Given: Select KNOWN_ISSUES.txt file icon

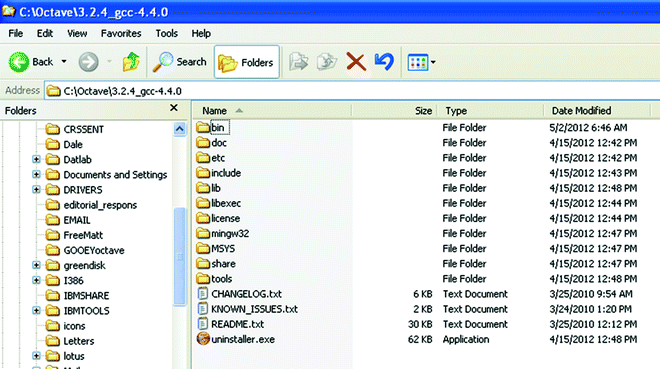Looking at the screenshot, I should tap(203, 309).
